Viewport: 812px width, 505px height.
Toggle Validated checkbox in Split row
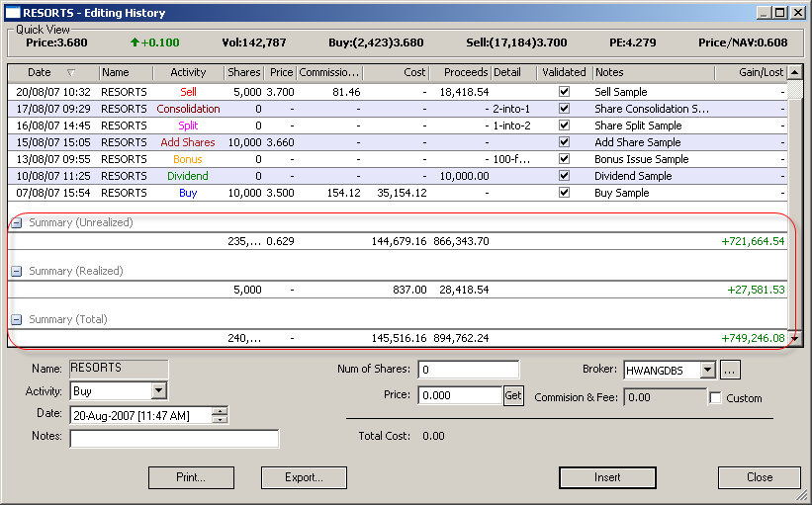point(564,126)
